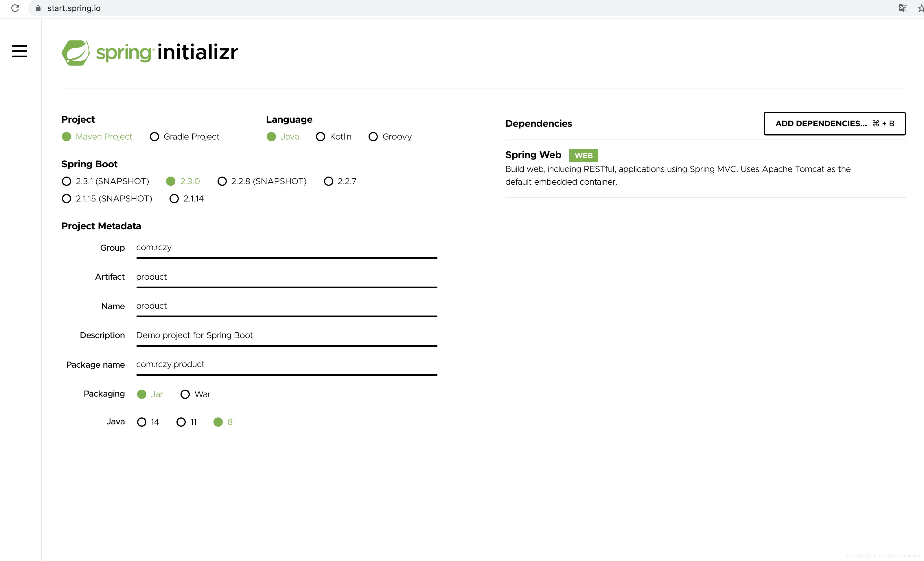Choose Kotlin as the language
This screenshot has height=561, width=924.
click(x=334, y=137)
